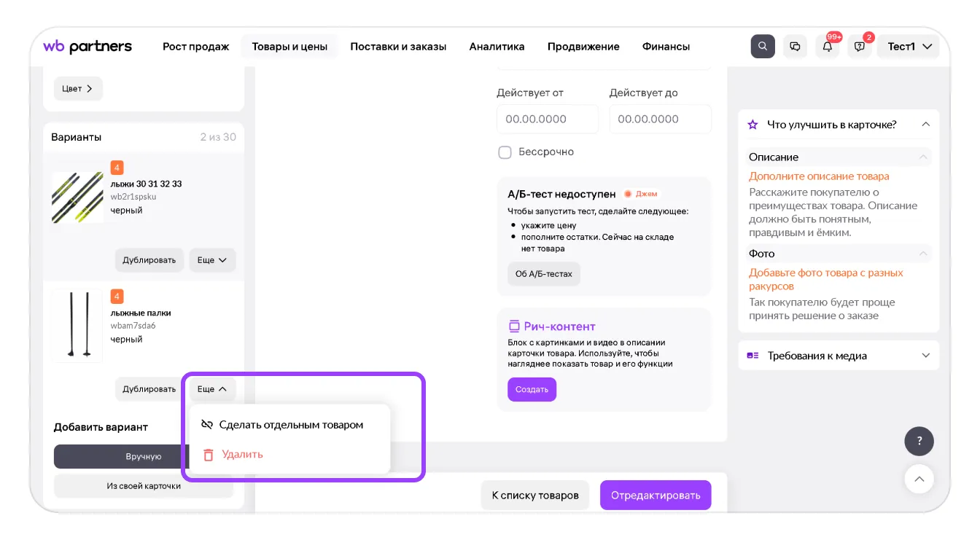This screenshot has height=548, width=980.
Task: Click the scroll-to-top arrow button
Action: tap(919, 479)
